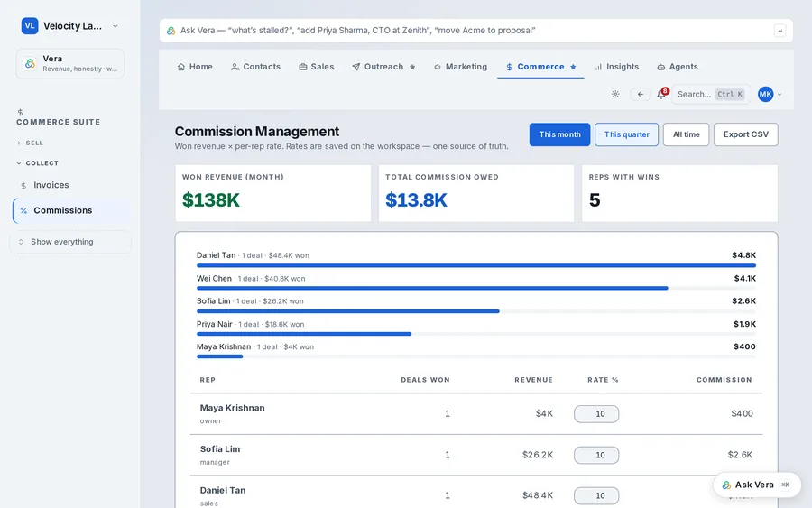Viewport: 812px width, 508px height.
Task: Click the REP column header
Action: coord(208,380)
